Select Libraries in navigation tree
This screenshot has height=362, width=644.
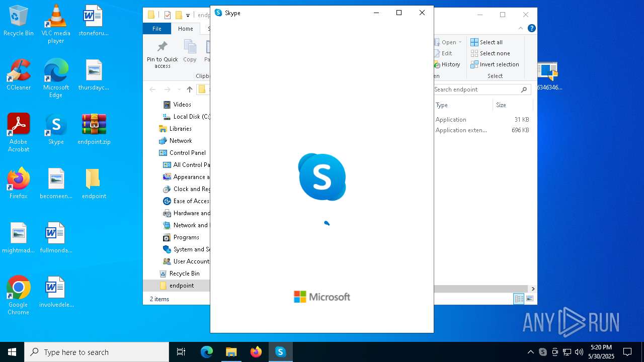pos(175,129)
